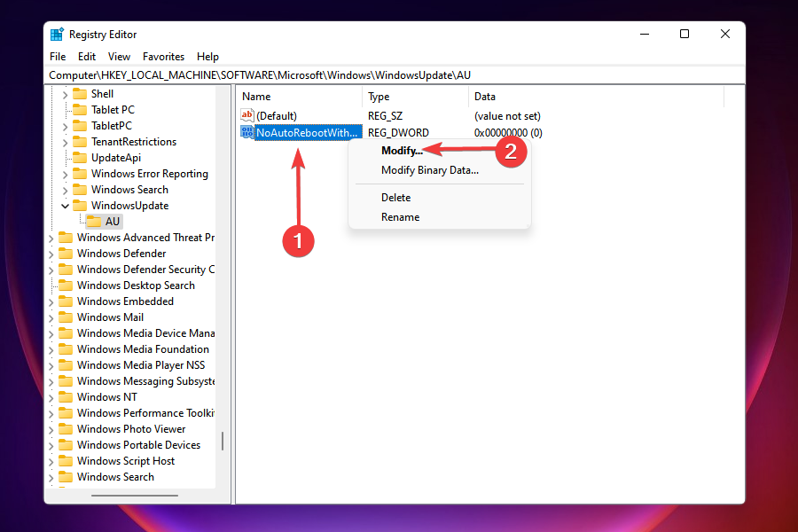Choose Modify... from the context menu
The image size is (798, 532).
402,151
